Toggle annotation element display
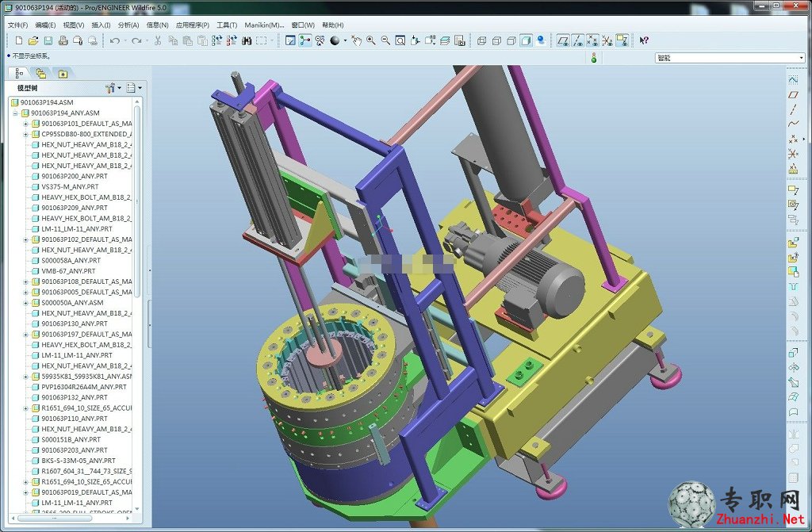812x532 pixels. (622, 40)
